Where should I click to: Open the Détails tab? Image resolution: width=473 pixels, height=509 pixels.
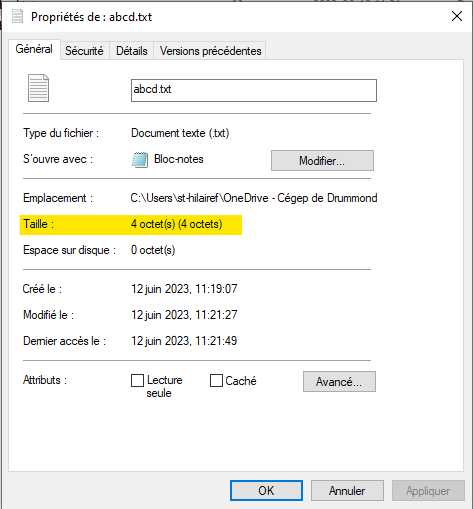132,51
